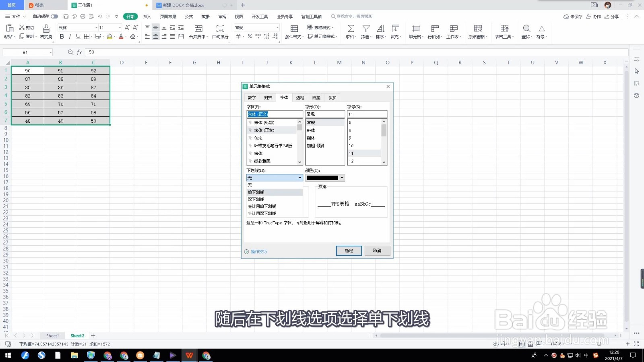Click the 格式刷 format painter icon
The width and height of the screenshot is (644, 362).
coord(46,29)
